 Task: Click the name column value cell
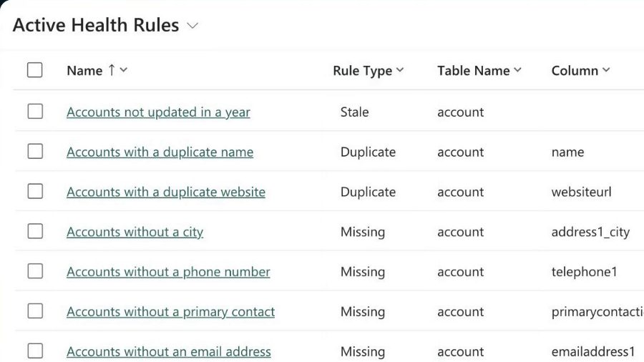(567, 152)
